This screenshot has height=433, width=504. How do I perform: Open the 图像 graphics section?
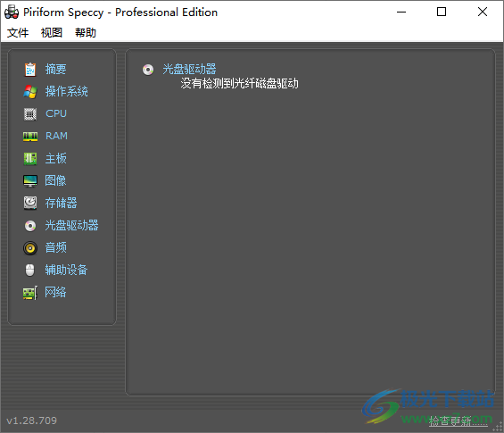click(55, 180)
